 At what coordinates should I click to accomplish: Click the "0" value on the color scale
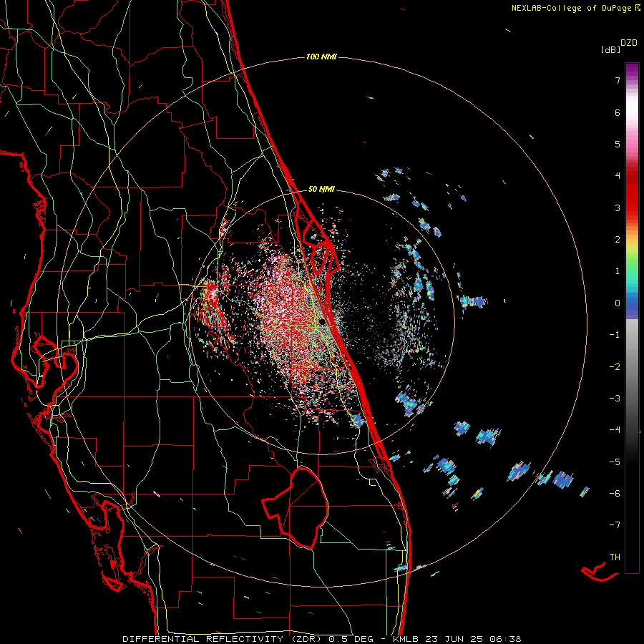tap(618, 303)
